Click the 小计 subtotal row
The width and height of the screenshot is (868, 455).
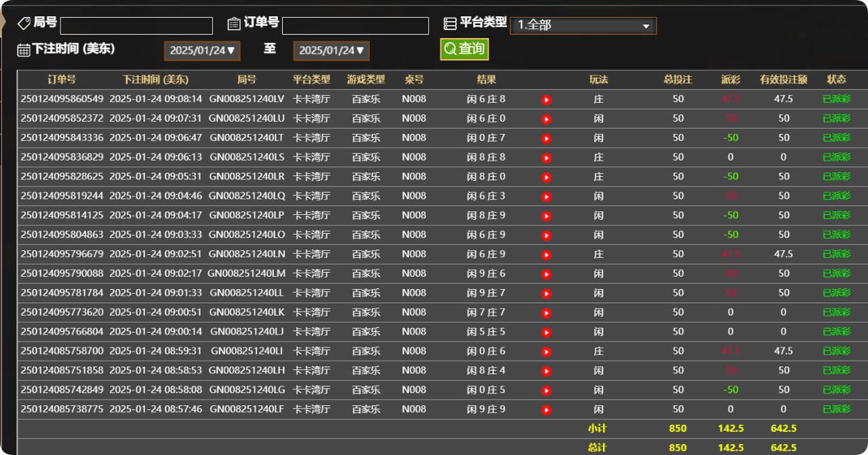pyautogui.click(x=598, y=428)
